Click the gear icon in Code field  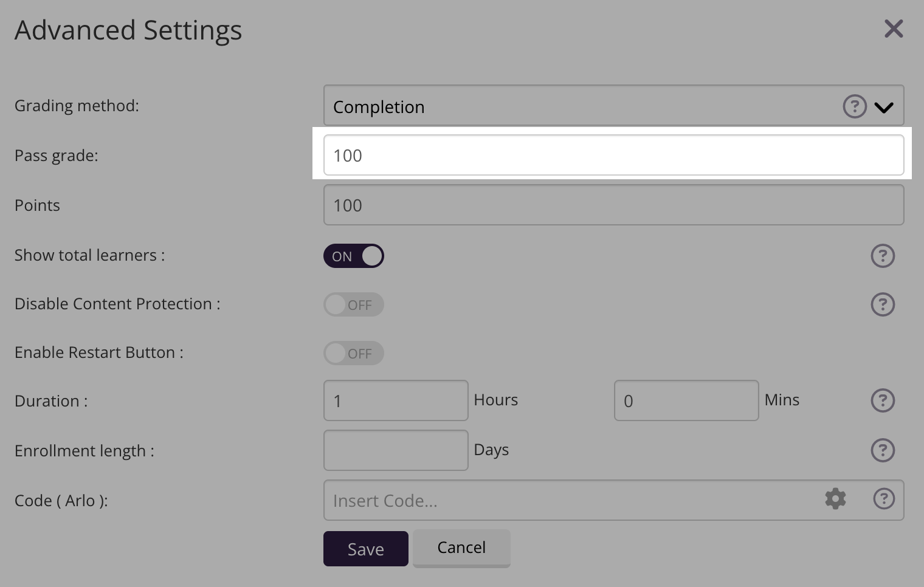[x=835, y=499]
